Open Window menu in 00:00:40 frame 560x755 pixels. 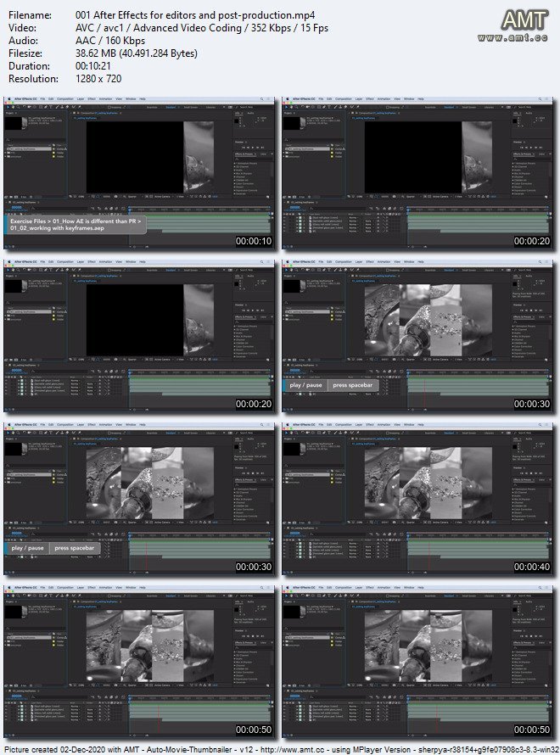(x=409, y=425)
